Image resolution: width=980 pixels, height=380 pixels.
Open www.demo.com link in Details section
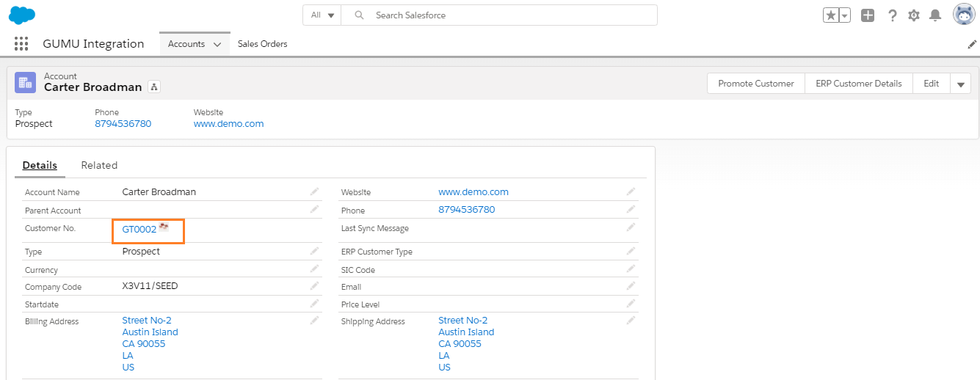point(473,192)
